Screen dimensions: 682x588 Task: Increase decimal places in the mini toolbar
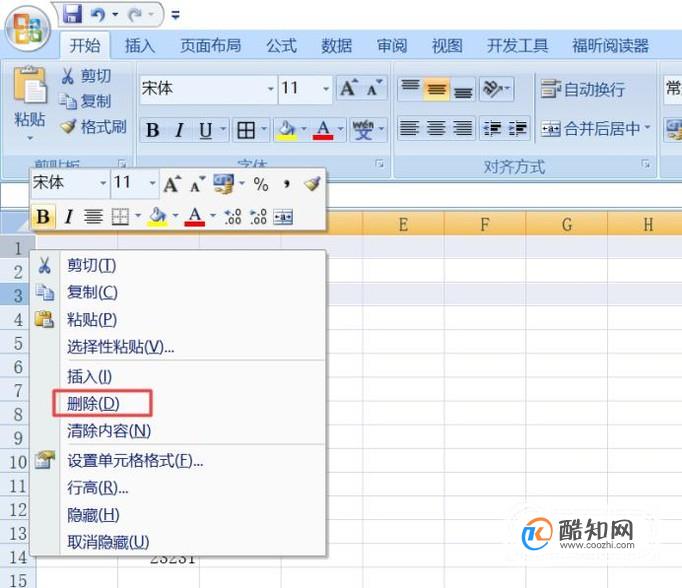pos(233,217)
